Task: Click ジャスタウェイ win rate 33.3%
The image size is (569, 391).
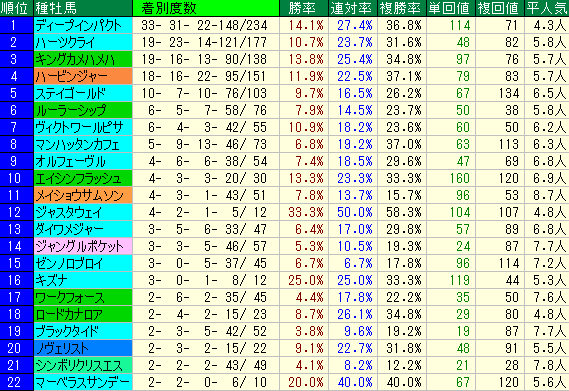Action: [304, 212]
